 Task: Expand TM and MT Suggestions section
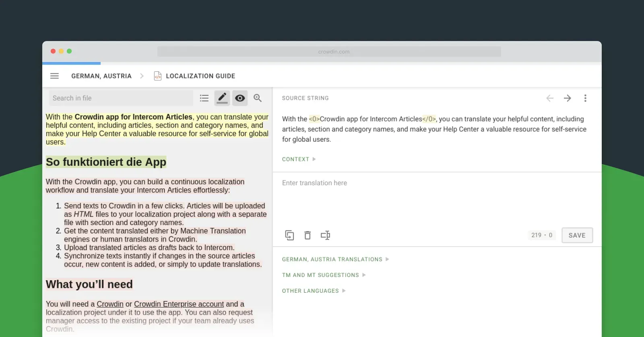[x=324, y=275]
